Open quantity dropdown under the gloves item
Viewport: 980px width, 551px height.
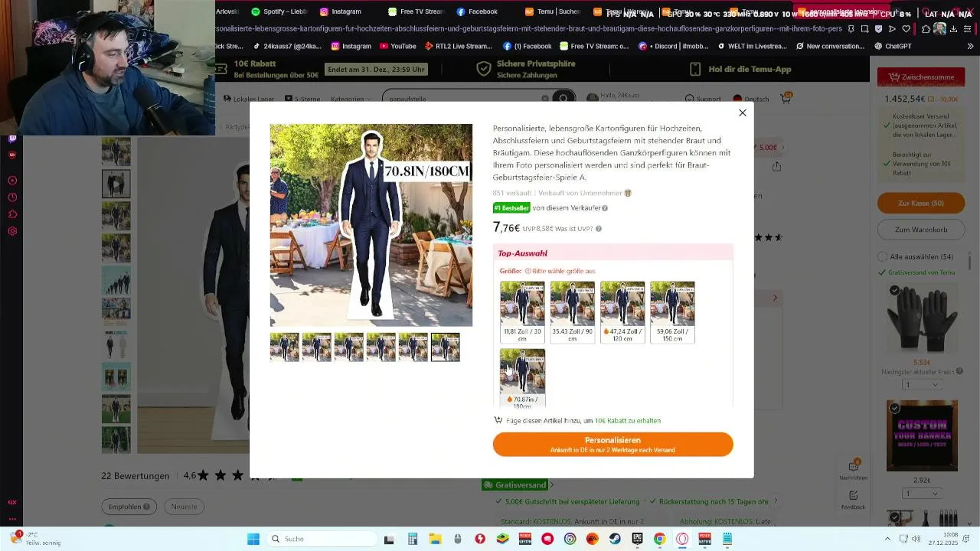pyautogui.click(x=922, y=385)
